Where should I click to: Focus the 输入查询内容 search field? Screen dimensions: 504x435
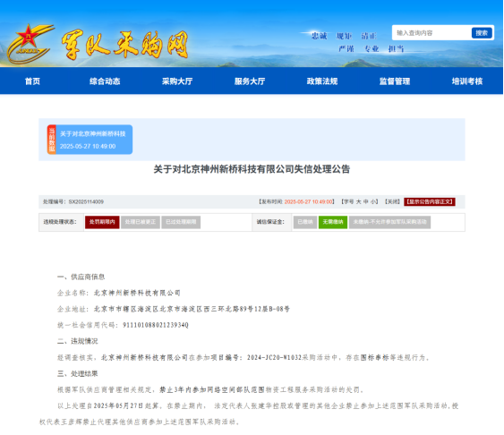[x=431, y=33]
